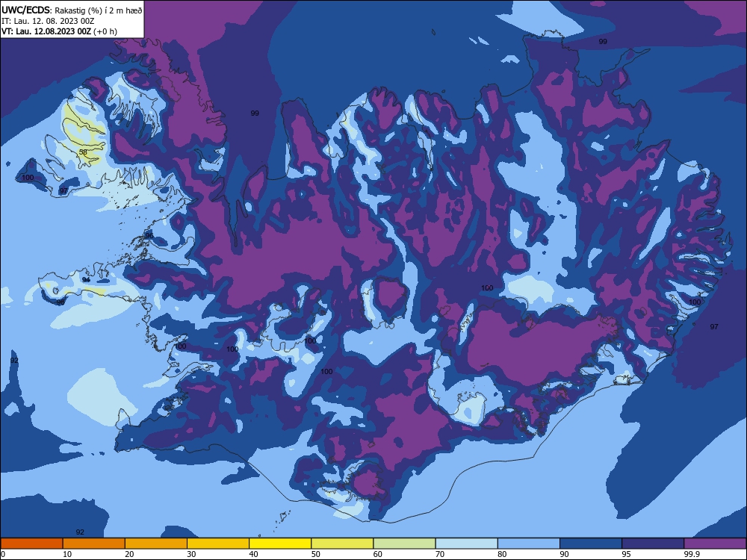The height and width of the screenshot is (560, 747).
Task: Click the legend tick label '90'
Action: (x=564, y=554)
